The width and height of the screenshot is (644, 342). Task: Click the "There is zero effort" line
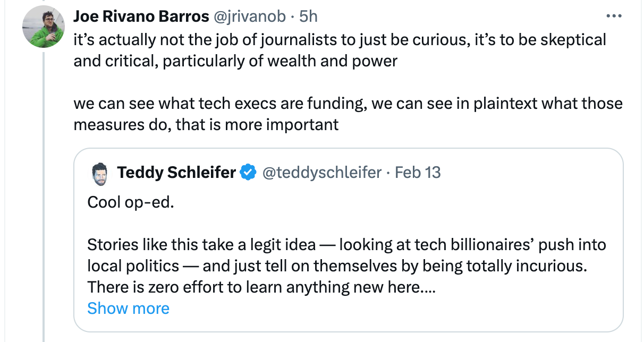261,287
